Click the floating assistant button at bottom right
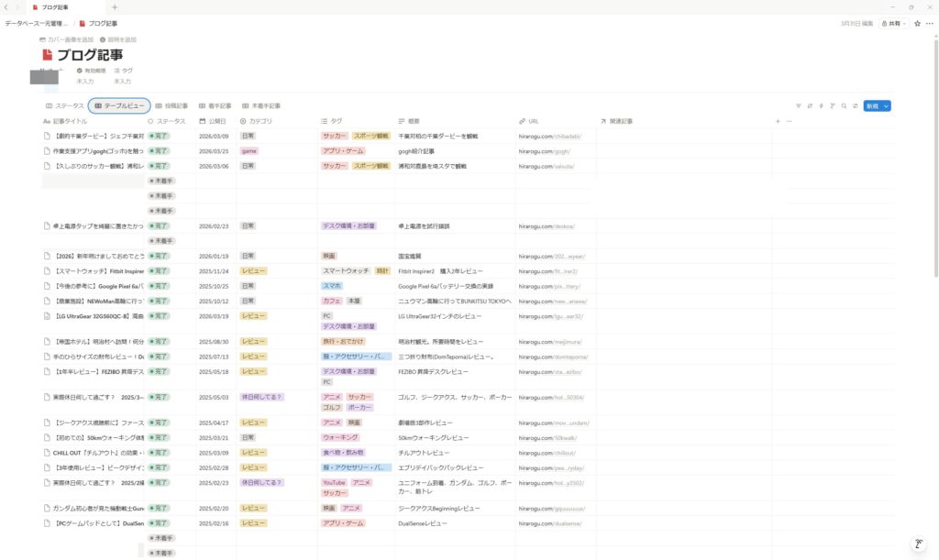Screen dimensions: 939x560 pos(918,543)
